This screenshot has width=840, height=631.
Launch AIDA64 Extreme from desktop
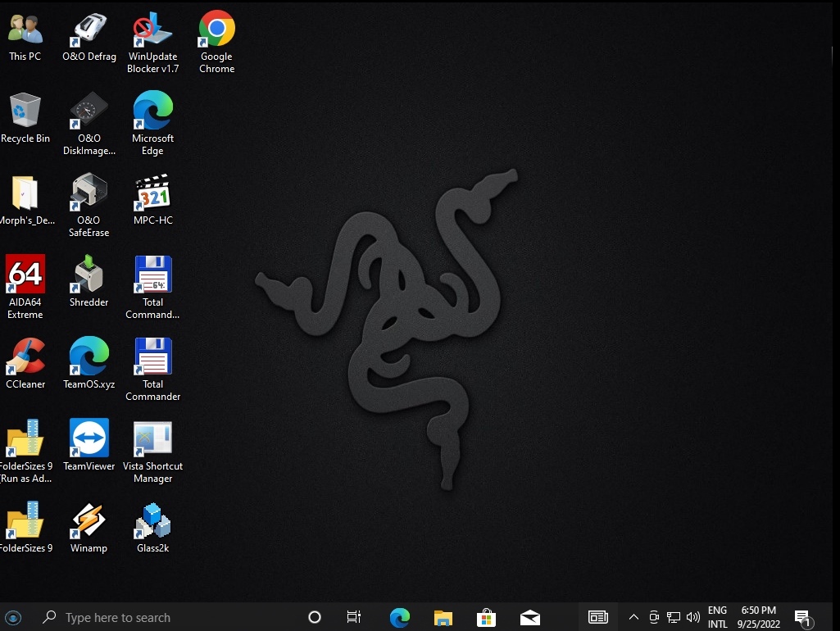(x=25, y=275)
